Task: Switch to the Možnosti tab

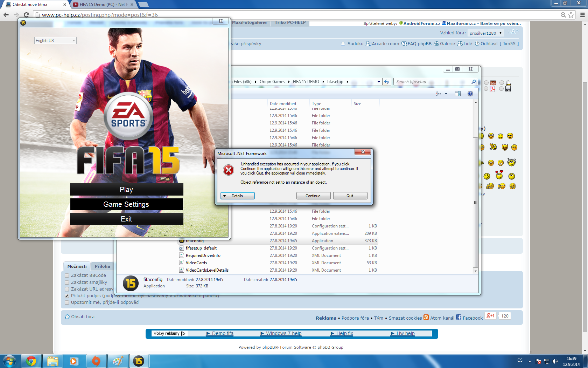Action: 77,266
